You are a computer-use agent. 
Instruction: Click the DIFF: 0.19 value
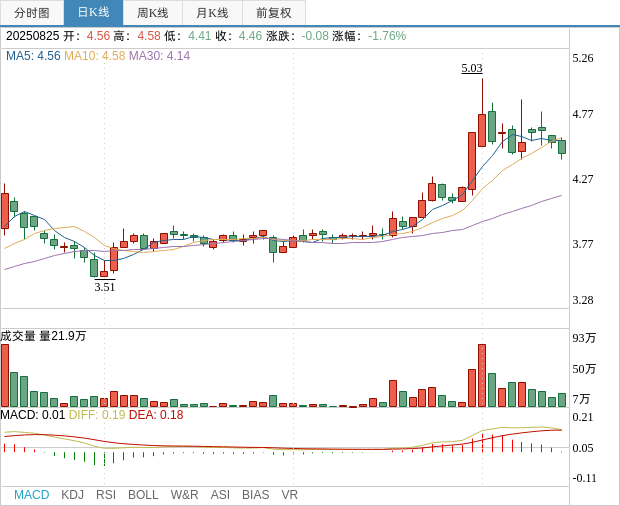tap(97, 415)
